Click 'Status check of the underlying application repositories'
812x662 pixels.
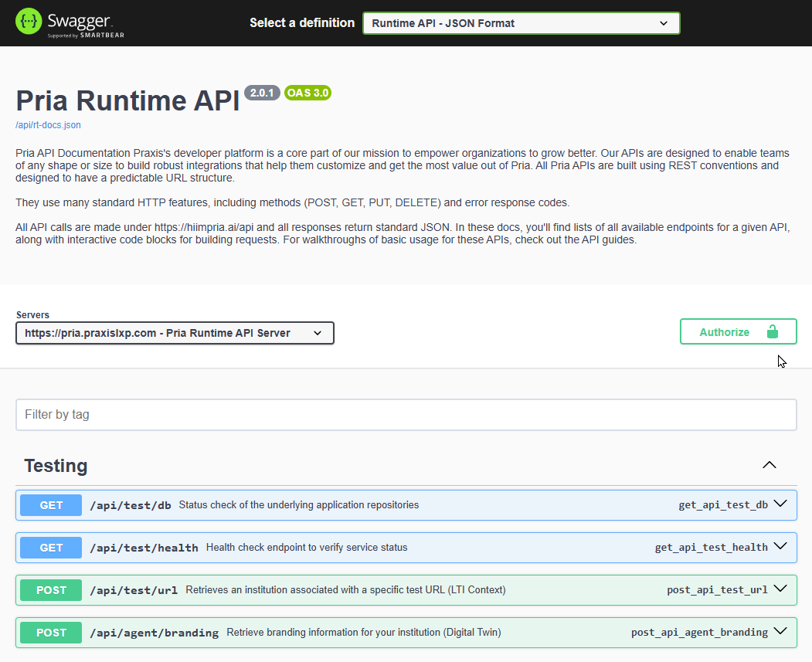[299, 505]
